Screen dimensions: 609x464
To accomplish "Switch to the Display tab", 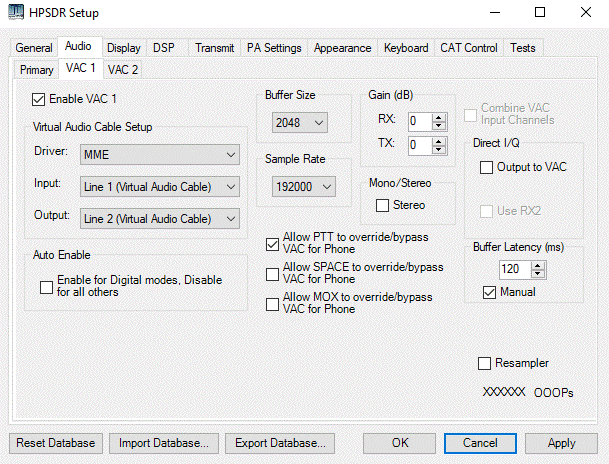I will pyautogui.click(x=124, y=48).
